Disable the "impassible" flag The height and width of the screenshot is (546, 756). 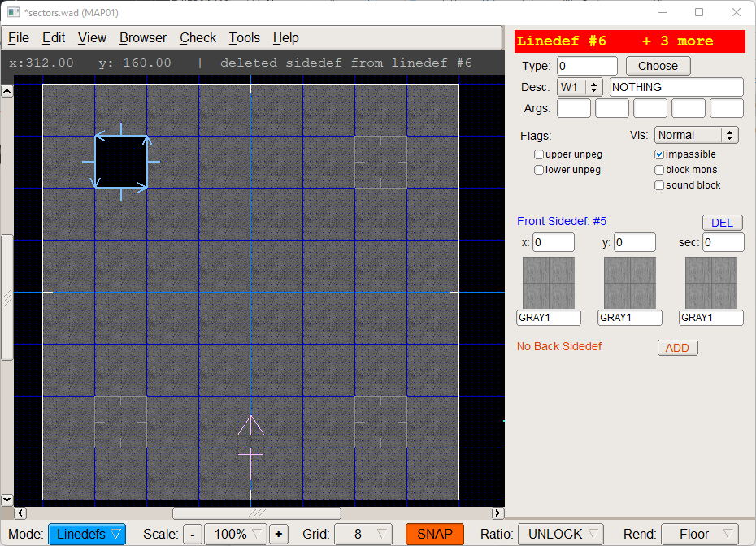pyautogui.click(x=658, y=154)
